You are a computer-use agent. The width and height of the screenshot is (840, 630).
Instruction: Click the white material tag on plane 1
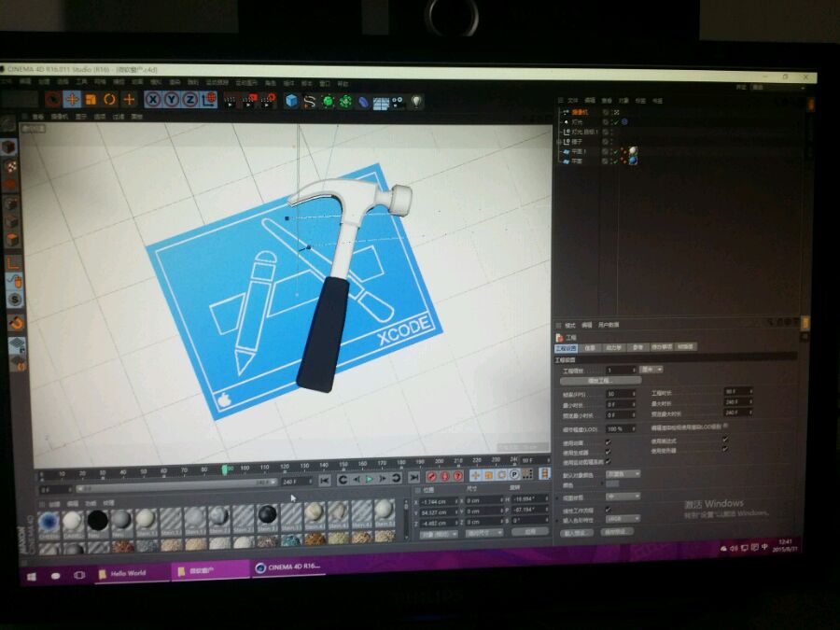point(633,151)
